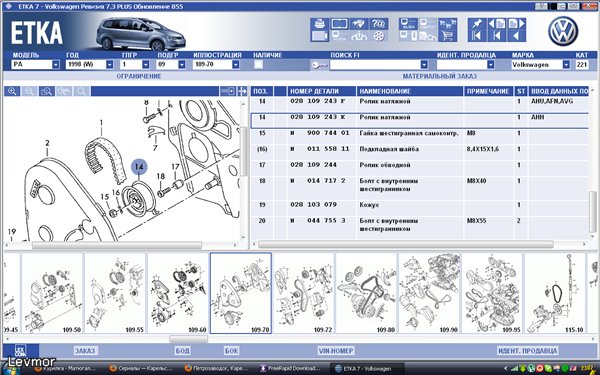The height and width of the screenshot is (375, 600).
Task: Expand the МОДЕЛЬ dropdown showing PA
Action: (55, 65)
